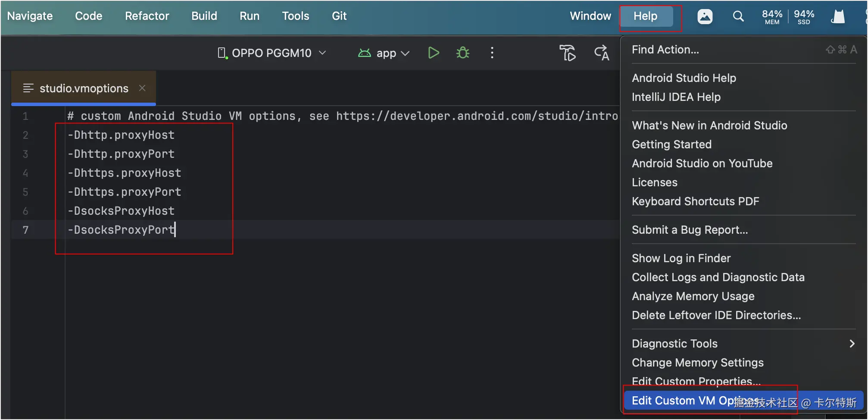Open the Build menu

(x=204, y=16)
